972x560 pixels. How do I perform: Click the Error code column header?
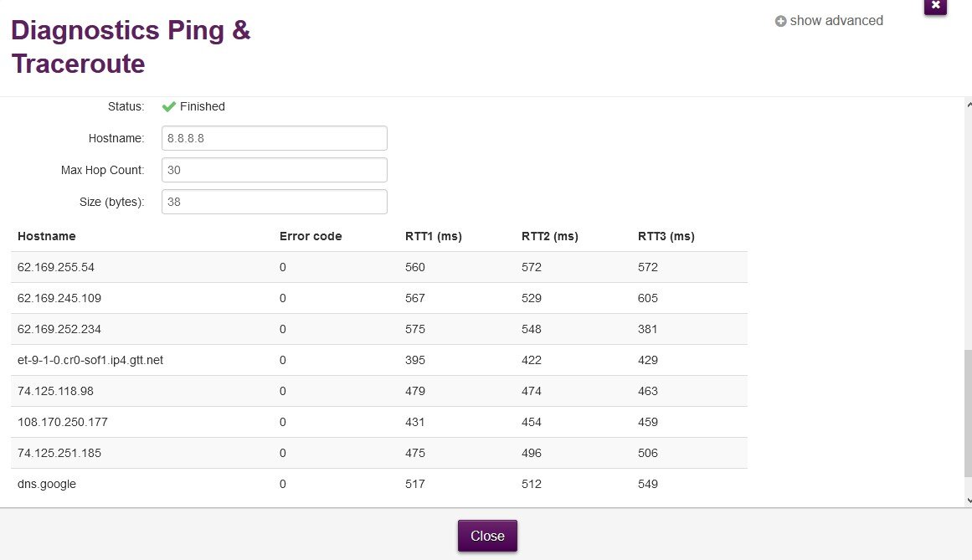coord(311,236)
